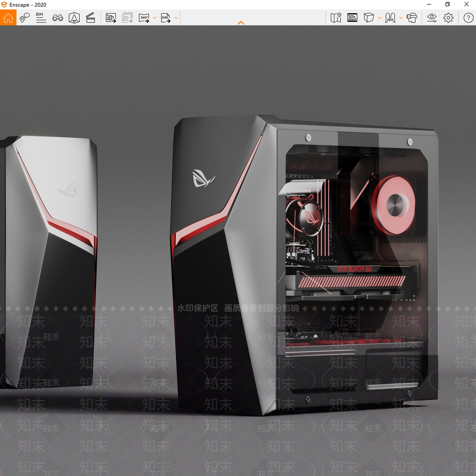This screenshot has width=476, height=476.
Task: Open the Video Editor clapperboard
Action: 90,18
